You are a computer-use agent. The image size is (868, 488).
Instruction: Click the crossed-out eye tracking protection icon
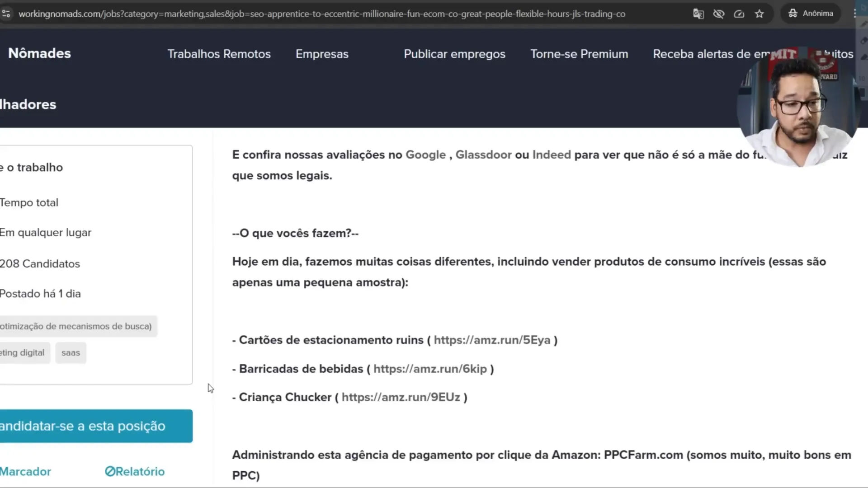pos(718,14)
